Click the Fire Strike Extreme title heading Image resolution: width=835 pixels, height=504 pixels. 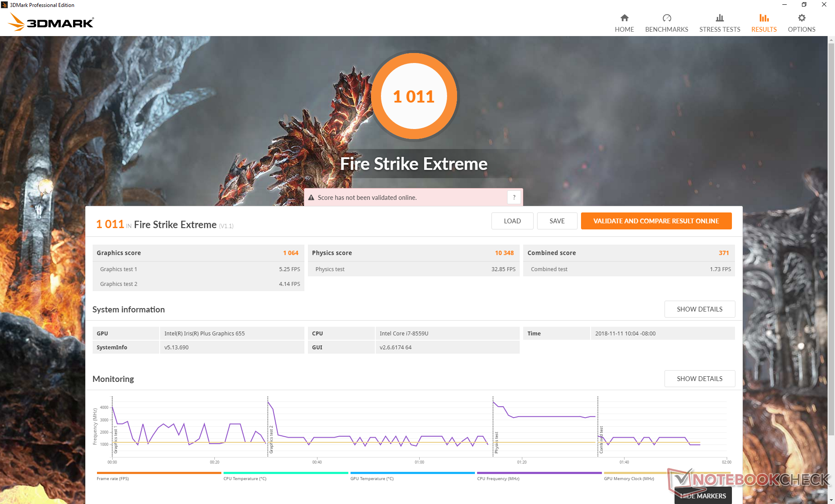click(414, 164)
